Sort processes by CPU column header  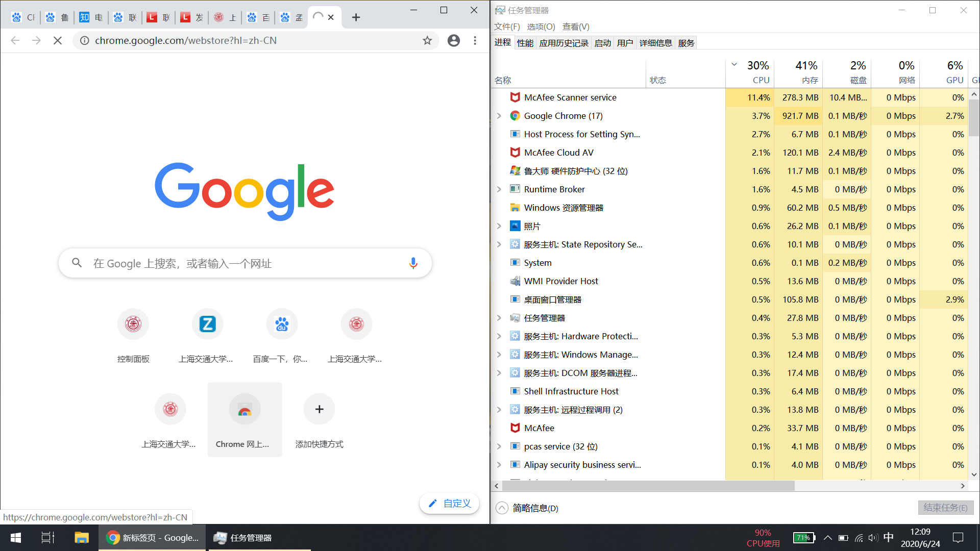[x=750, y=73]
